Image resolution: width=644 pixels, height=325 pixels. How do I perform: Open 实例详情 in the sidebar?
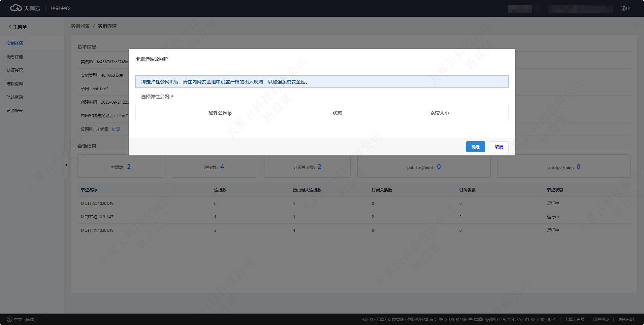[15, 43]
